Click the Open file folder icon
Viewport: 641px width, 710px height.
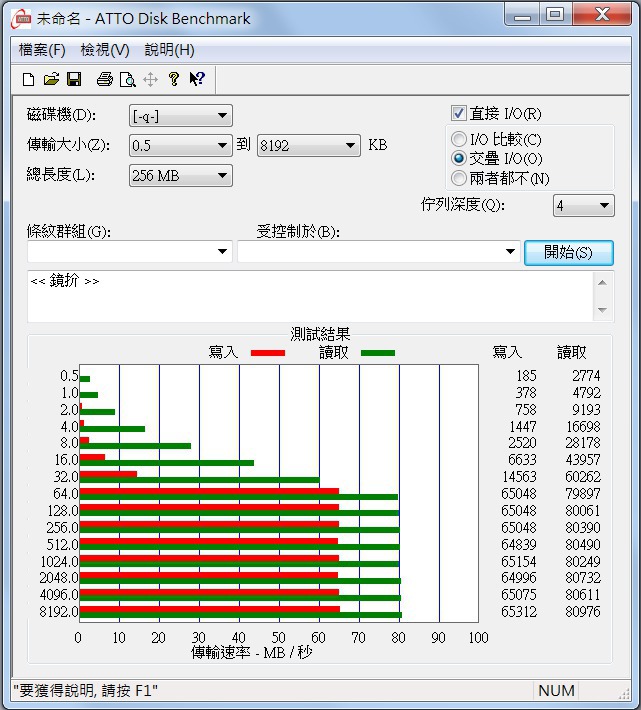click(x=51, y=79)
